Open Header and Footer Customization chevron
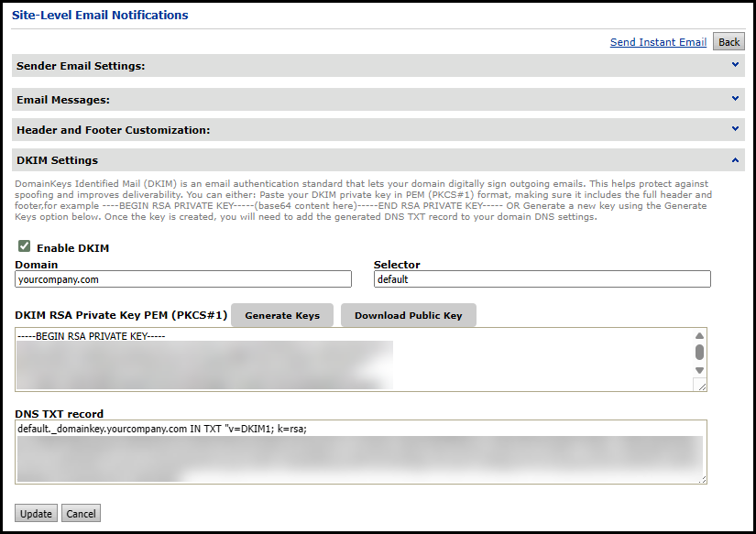Viewport: 756px width, 534px height. pos(735,129)
